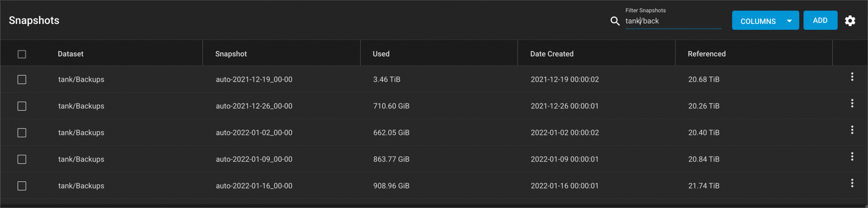Image resolution: width=868 pixels, height=208 pixels.
Task: Click the ADD snapshot button
Action: 820,20
